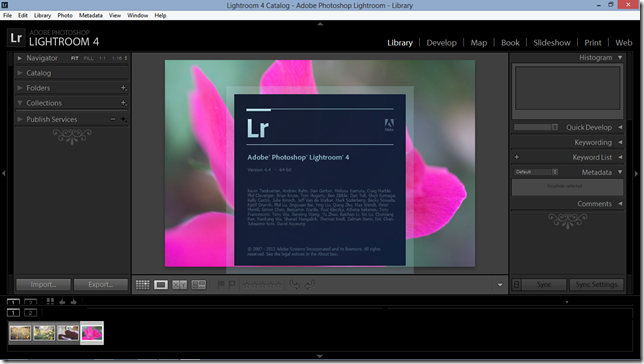Switch to the Book module
Image resolution: width=644 pixels, height=364 pixels.
pyautogui.click(x=510, y=43)
